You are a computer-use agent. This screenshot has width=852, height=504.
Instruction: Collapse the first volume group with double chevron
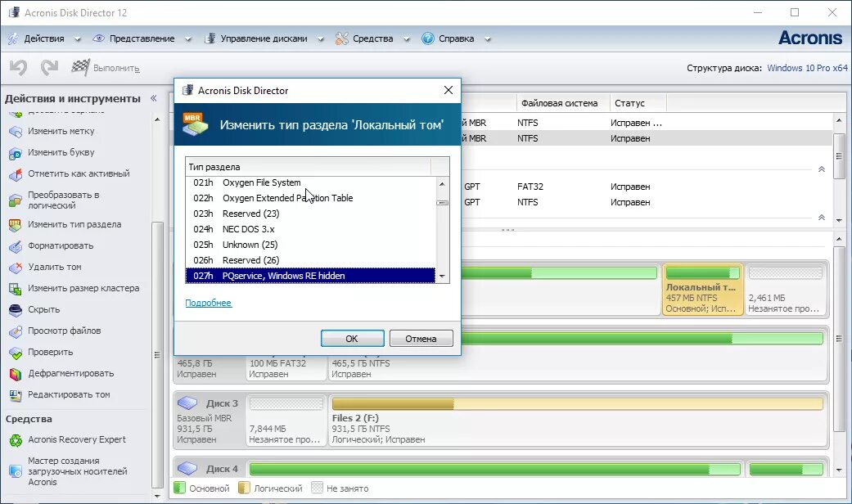pyautogui.click(x=822, y=169)
